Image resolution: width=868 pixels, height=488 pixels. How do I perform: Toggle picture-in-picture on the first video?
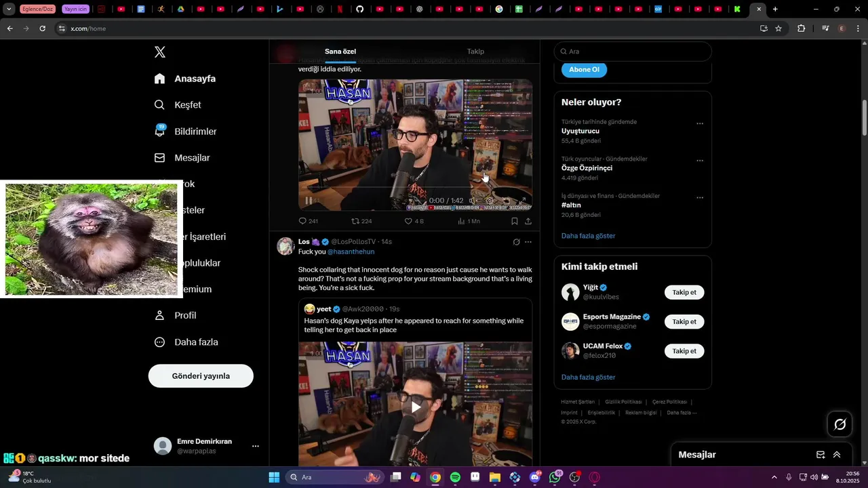pyautogui.click(x=506, y=201)
